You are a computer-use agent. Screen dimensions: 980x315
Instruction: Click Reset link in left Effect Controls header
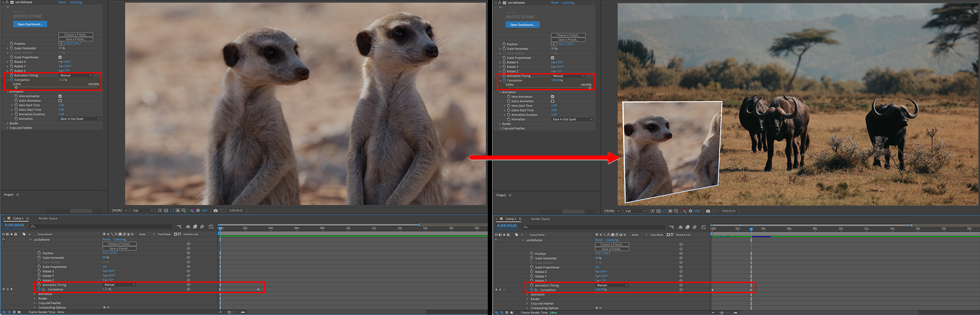(x=62, y=2)
